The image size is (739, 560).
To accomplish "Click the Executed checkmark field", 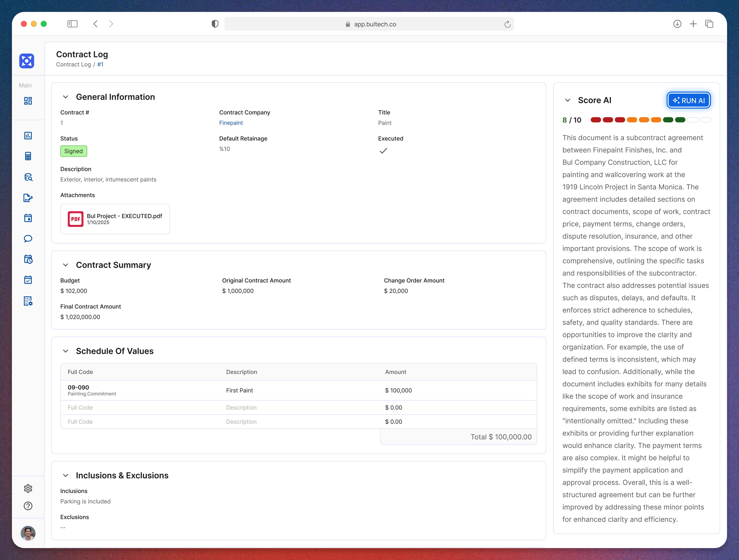I will click(x=383, y=151).
